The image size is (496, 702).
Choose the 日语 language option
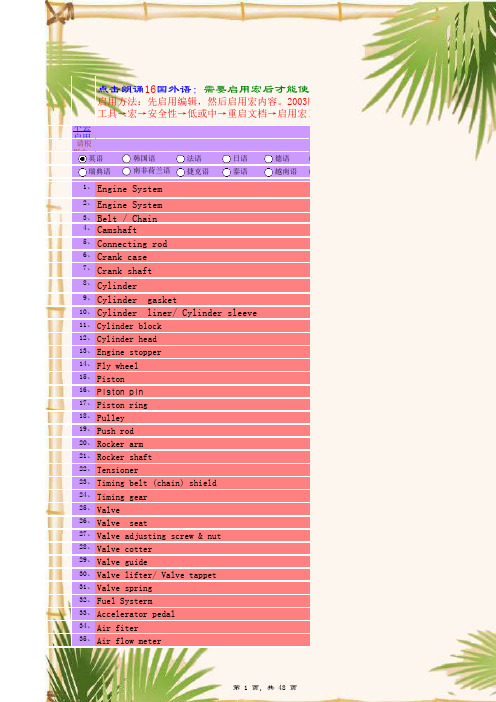tap(227, 159)
